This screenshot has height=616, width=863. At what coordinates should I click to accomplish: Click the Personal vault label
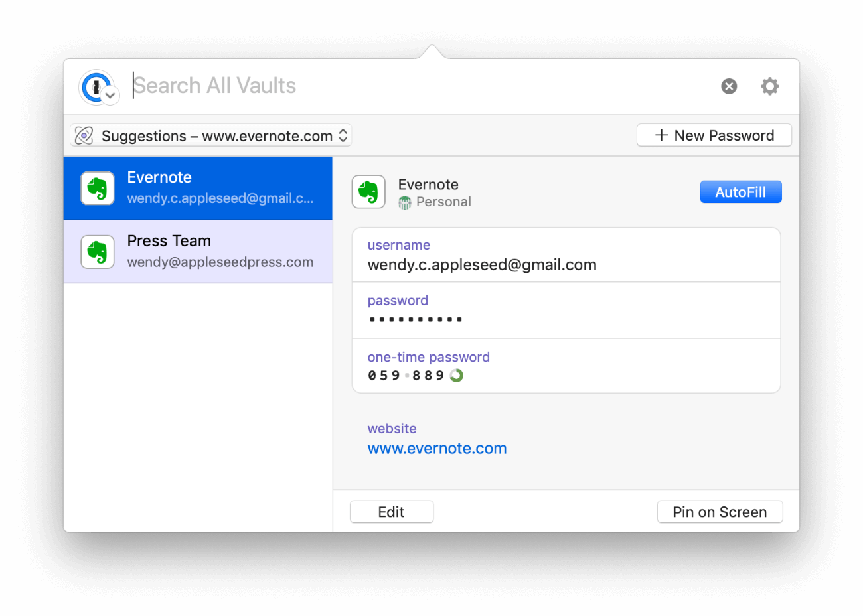pos(443,202)
